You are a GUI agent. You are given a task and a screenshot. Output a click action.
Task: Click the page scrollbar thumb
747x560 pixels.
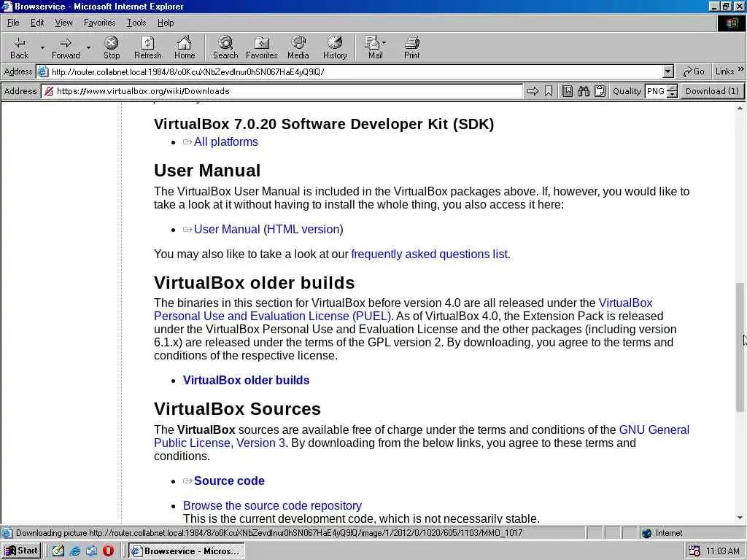(x=740, y=347)
